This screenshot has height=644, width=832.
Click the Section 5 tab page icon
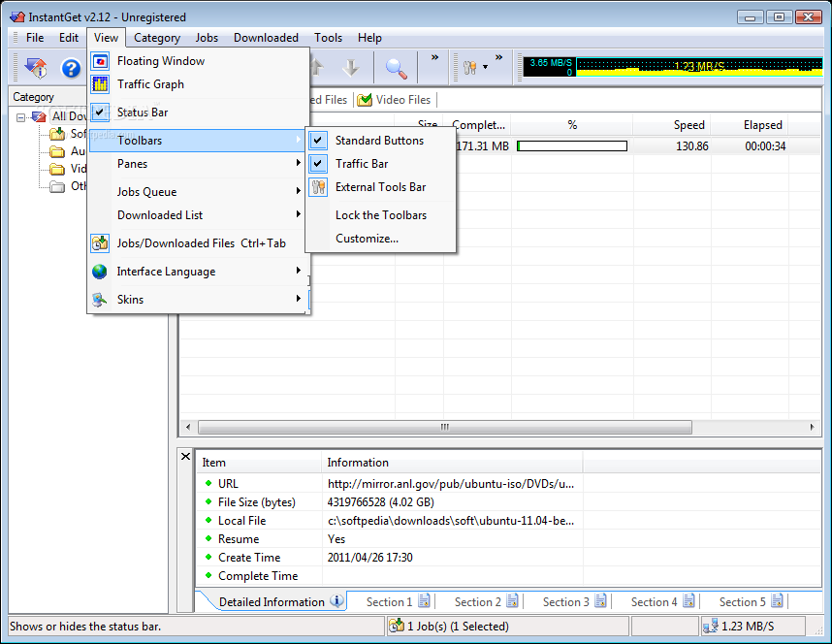click(777, 601)
